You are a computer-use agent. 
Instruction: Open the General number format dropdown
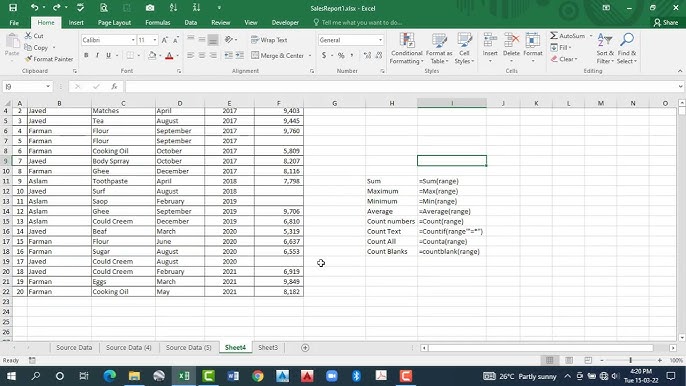[x=380, y=40]
